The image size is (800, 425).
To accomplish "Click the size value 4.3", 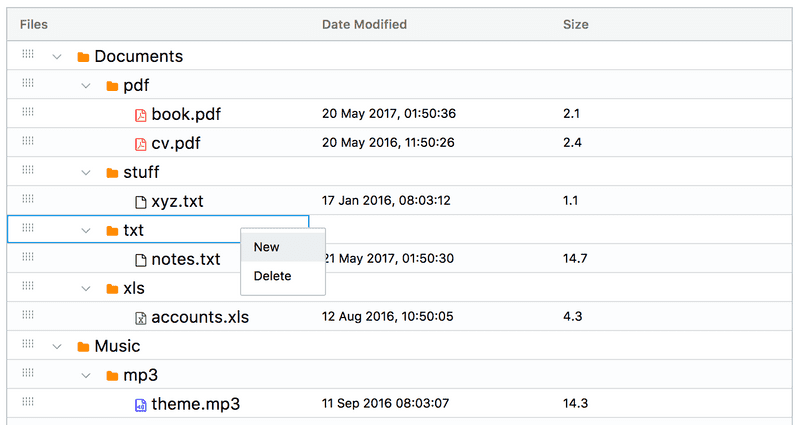I will click(572, 316).
